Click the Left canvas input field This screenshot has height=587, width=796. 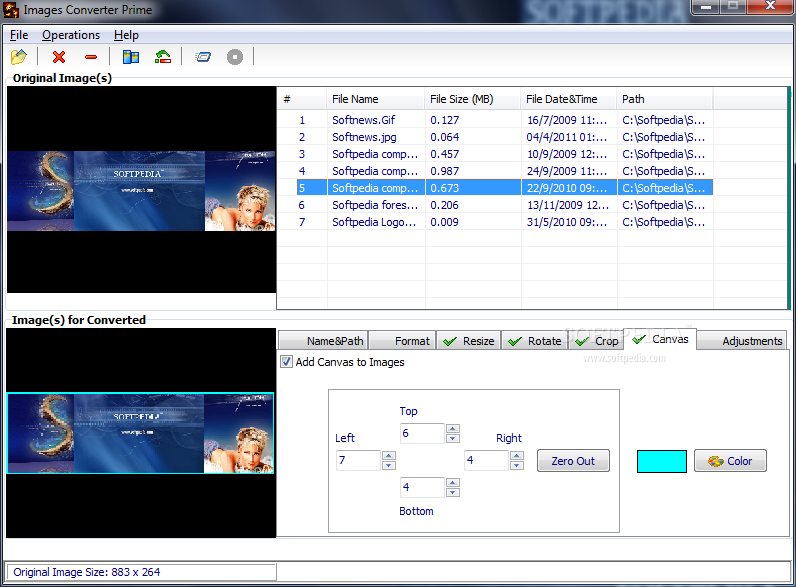[358, 460]
